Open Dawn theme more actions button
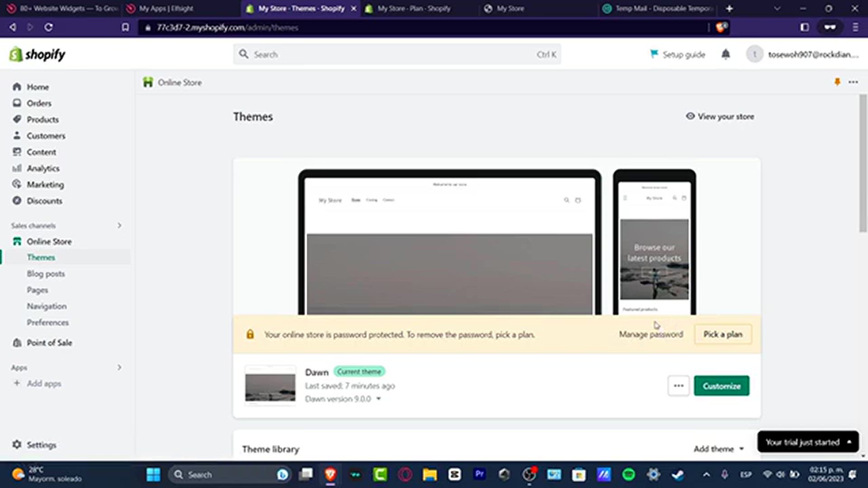Viewport: 868px width, 488px height. [x=678, y=386]
